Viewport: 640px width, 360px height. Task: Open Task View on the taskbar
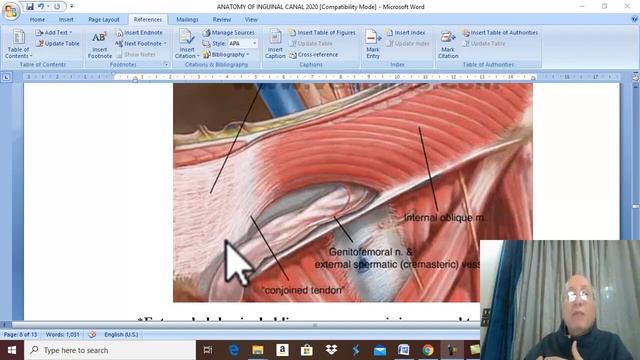pyautogui.click(x=208, y=350)
